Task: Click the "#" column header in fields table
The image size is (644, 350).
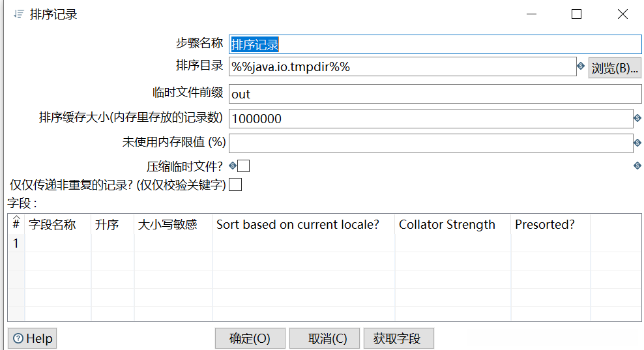Action: pyautogui.click(x=16, y=224)
